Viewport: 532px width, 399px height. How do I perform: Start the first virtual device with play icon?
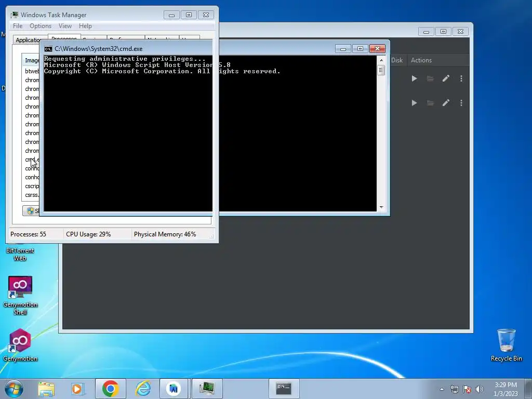(x=414, y=79)
